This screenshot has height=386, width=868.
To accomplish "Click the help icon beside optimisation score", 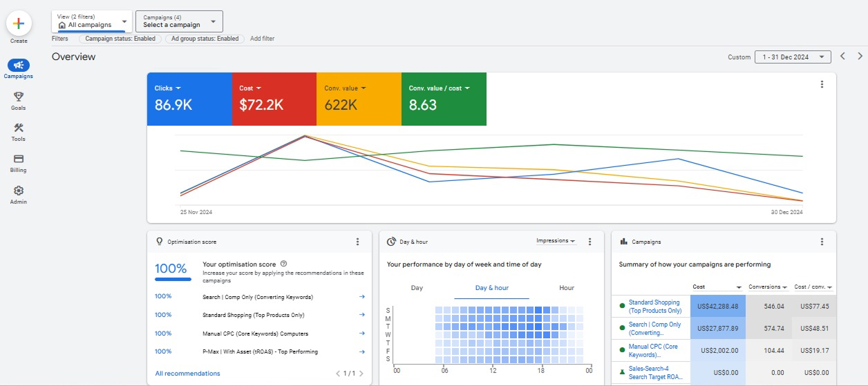I will pos(284,264).
